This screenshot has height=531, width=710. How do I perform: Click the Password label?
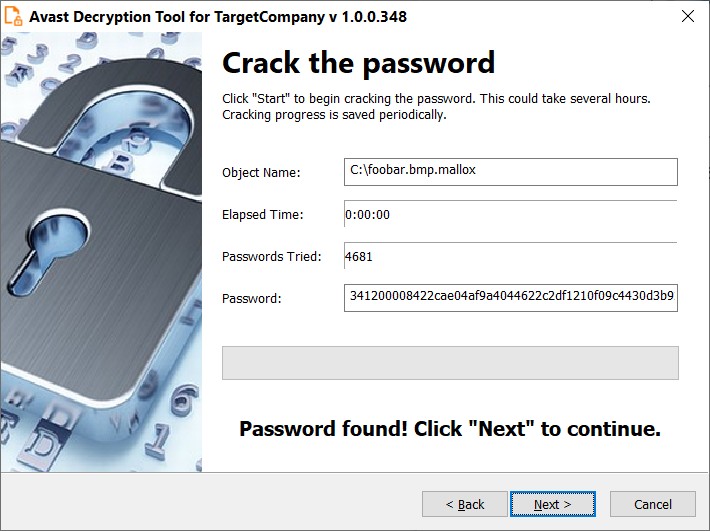252,298
